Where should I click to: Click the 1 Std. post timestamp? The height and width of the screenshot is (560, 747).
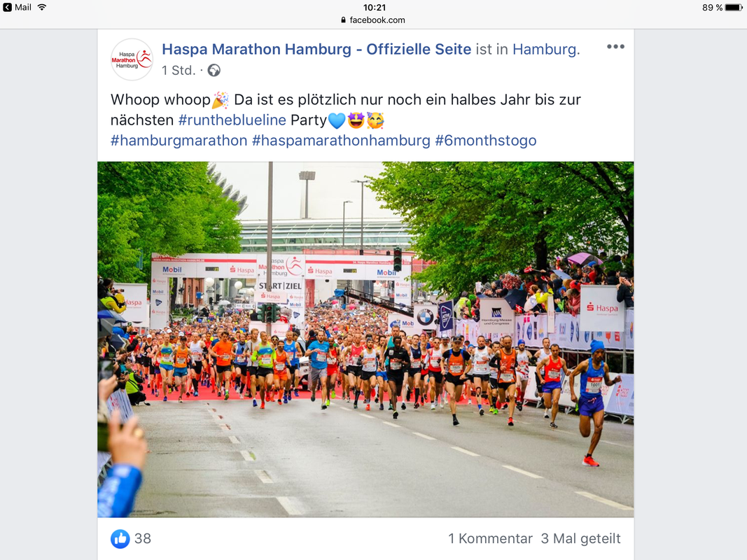[x=179, y=71]
